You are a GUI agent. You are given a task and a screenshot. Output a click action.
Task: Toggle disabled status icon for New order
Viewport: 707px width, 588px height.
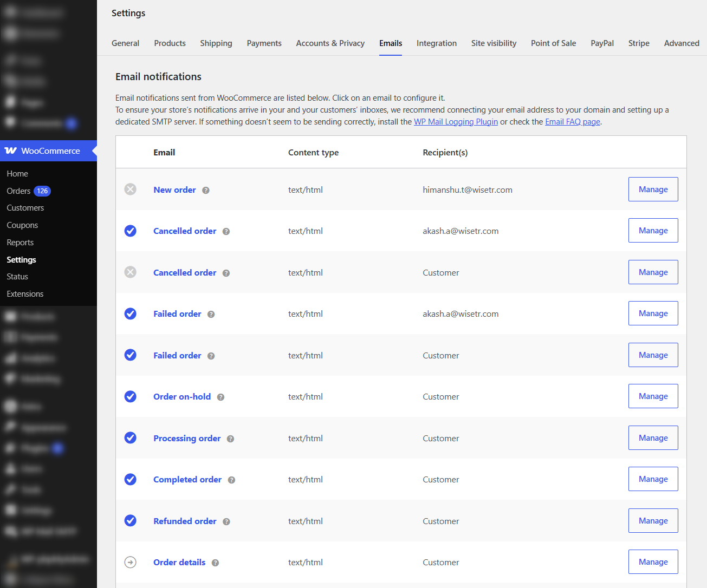click(131, 189)
